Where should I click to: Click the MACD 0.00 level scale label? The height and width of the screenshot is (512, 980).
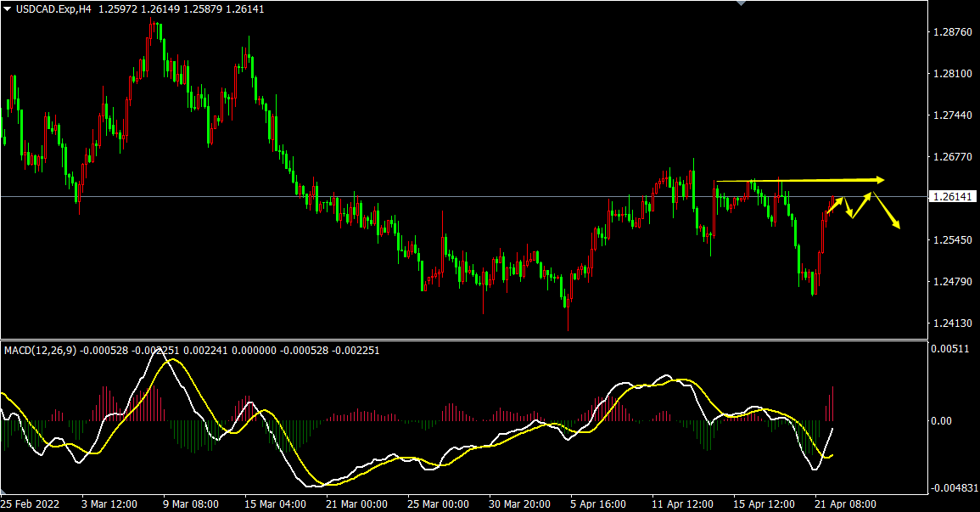(941, 421)
